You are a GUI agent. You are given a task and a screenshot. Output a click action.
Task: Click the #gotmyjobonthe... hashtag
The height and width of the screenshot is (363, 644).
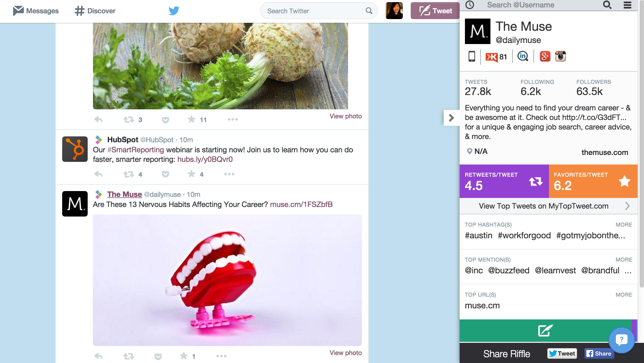click(x=591, y=235)
